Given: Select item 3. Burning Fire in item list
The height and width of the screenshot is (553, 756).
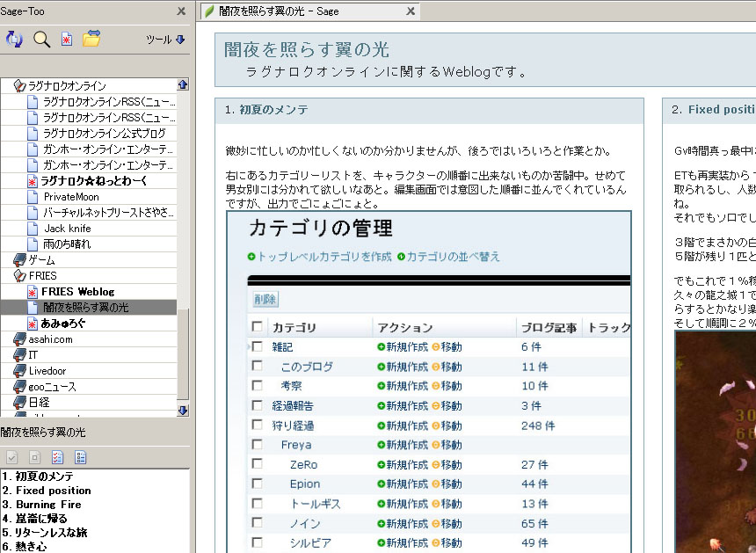Looking at the screenshot, I should click(42, 505).
